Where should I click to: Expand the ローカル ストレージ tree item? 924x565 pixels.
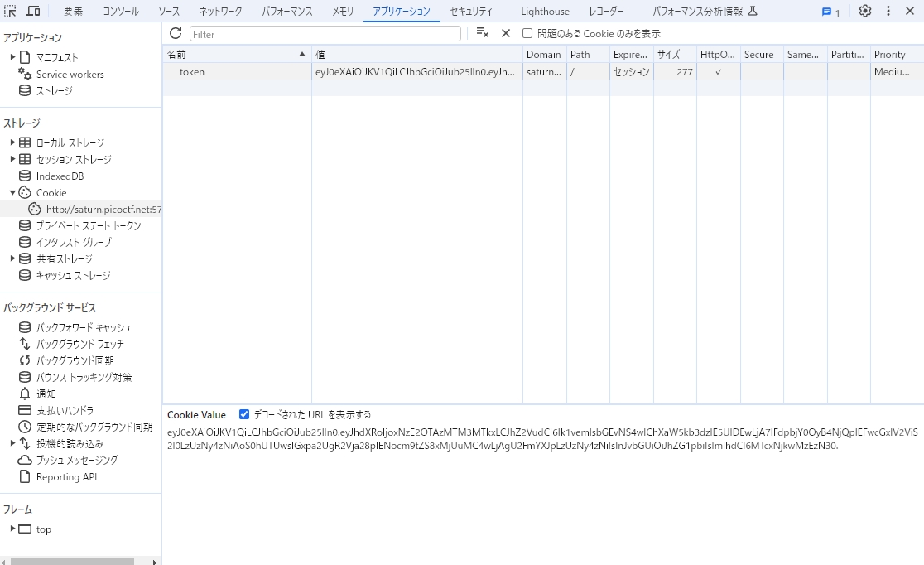13,142
